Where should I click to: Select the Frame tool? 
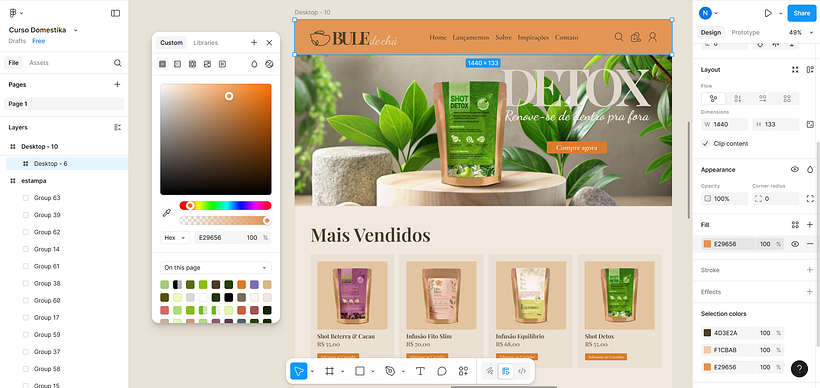tap(329, 371)
